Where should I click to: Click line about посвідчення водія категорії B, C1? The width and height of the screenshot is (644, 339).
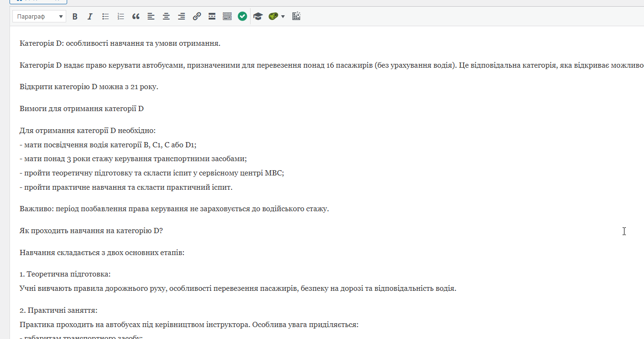108,145
